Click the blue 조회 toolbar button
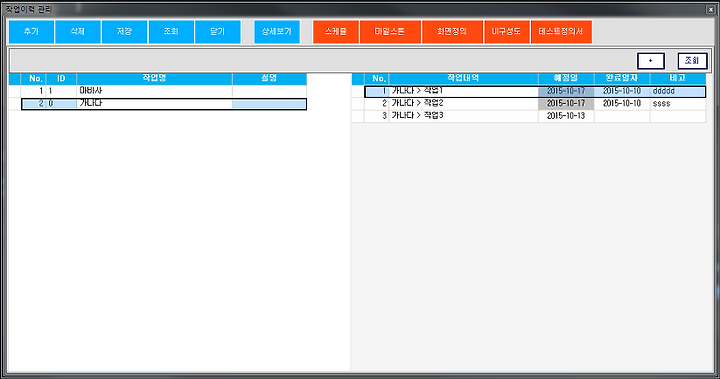Image resolution: width=720 pixels, height=379 pixels. pyautogui.click(x=171, y=32)
